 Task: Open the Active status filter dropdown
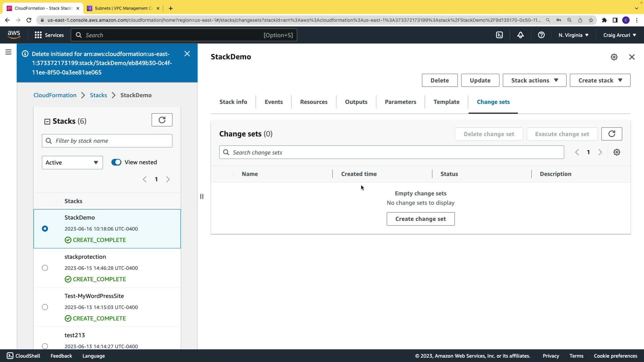coord(72,163)
